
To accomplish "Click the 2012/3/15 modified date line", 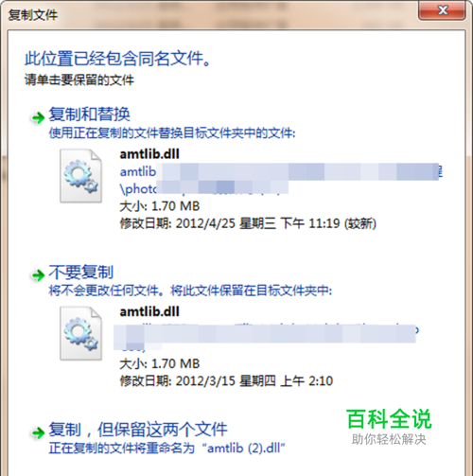I will (226, 381).
